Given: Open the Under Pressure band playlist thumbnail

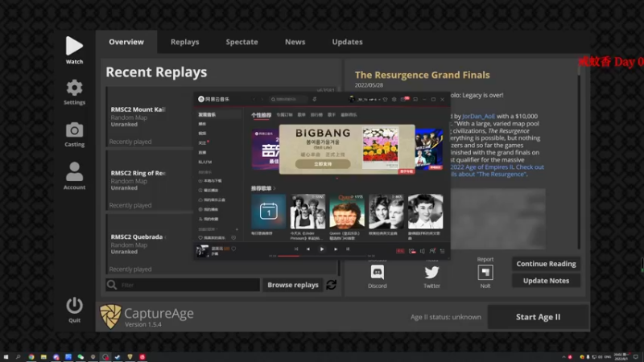Looking at the screenshot, I should pos(308,212).
